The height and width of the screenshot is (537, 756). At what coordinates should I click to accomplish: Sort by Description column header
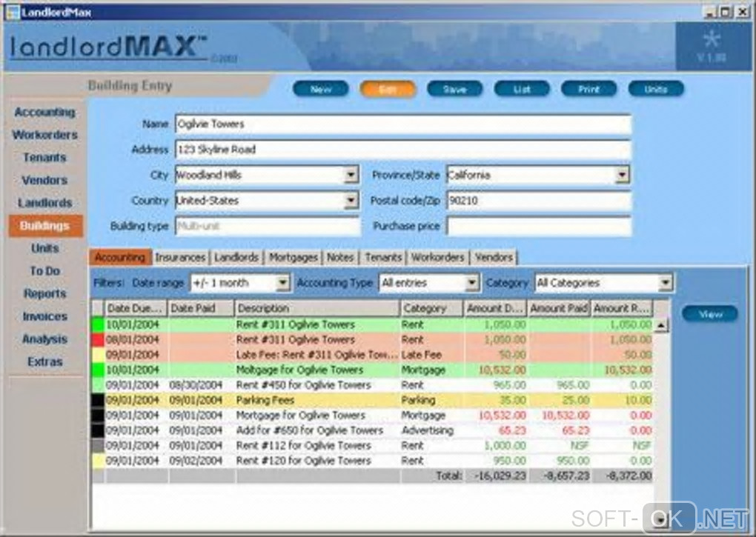point(317,308)
